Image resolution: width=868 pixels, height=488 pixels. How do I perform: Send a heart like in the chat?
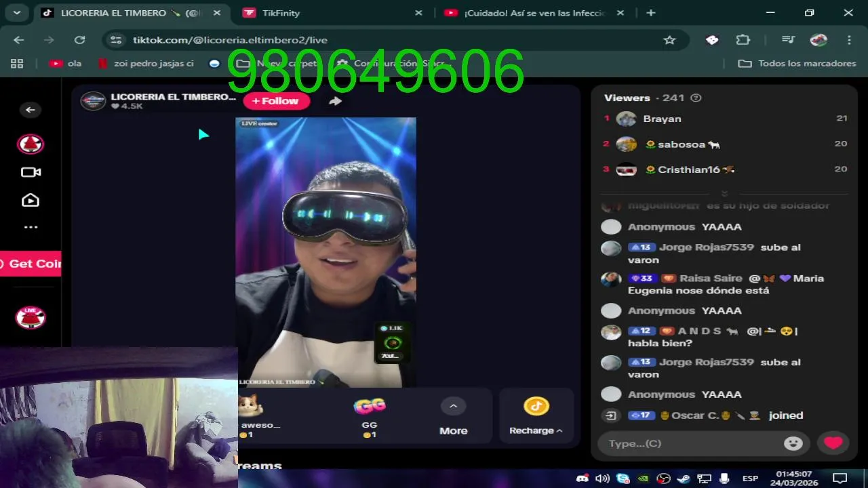833,443
